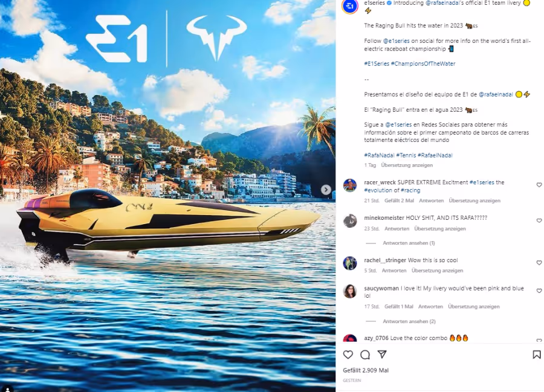Share the post via paper plane icon
The height and width of the screenshot is (392, 544).
(x=382, y=354)
